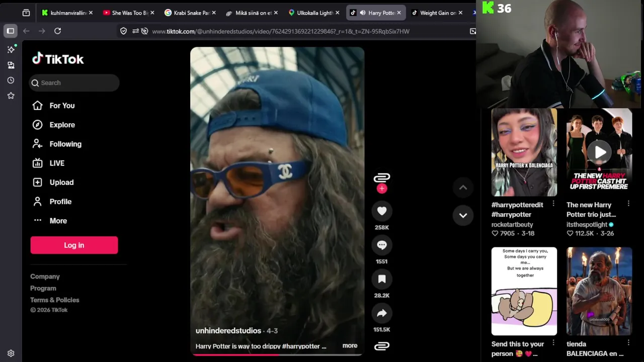644x362 pixels.
Task: Open the tienda BALENCIAGA video thumbnail
Action: [x=599, y=291]
